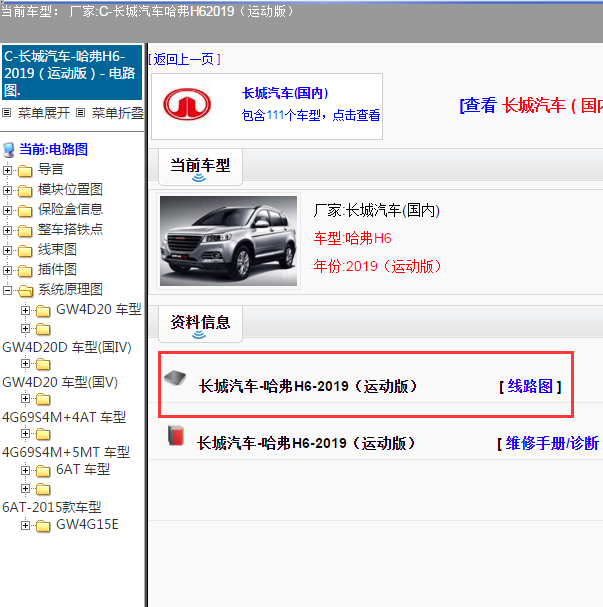The height and width of the screenshot is (607, 603).
Task: Select 整车搭铁点 in the tree
Action: point(70,230)
